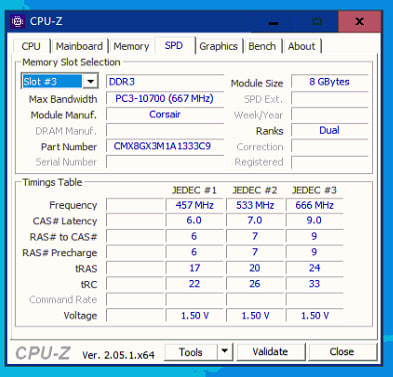Click the Validate button
The height and width of the screenshot is (377, 393).
[270, 352]
